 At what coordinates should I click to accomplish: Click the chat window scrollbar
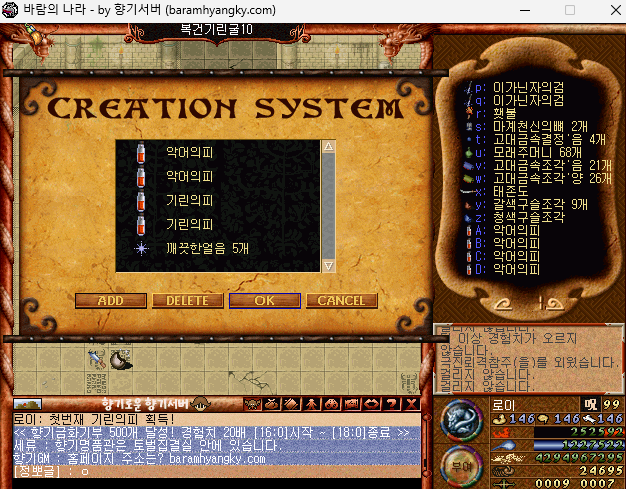point(426,443)
